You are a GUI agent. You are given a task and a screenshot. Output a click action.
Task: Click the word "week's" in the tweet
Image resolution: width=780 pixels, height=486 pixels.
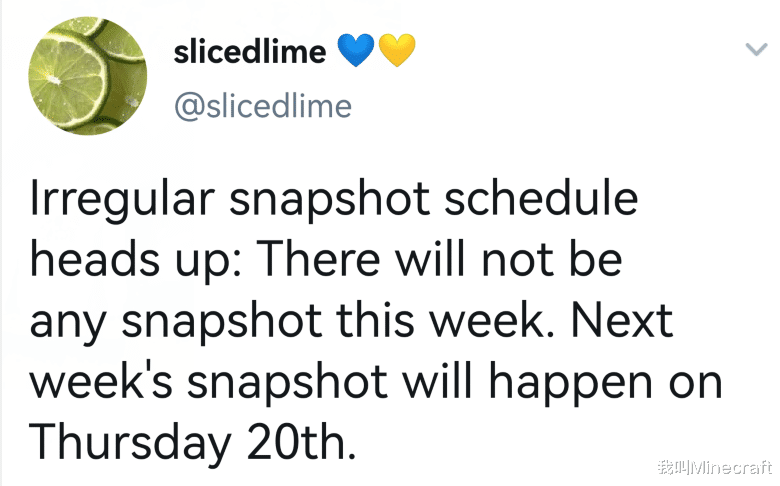(x=101, y=381)
